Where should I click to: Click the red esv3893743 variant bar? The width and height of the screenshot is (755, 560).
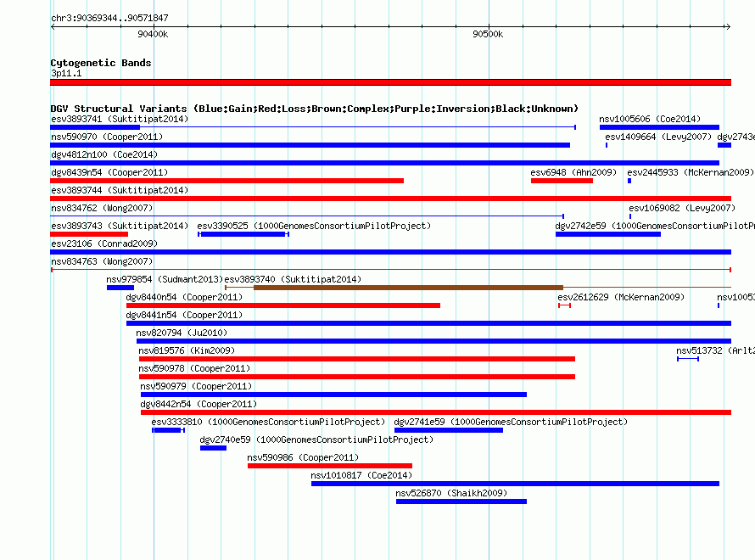pos(89,234)
